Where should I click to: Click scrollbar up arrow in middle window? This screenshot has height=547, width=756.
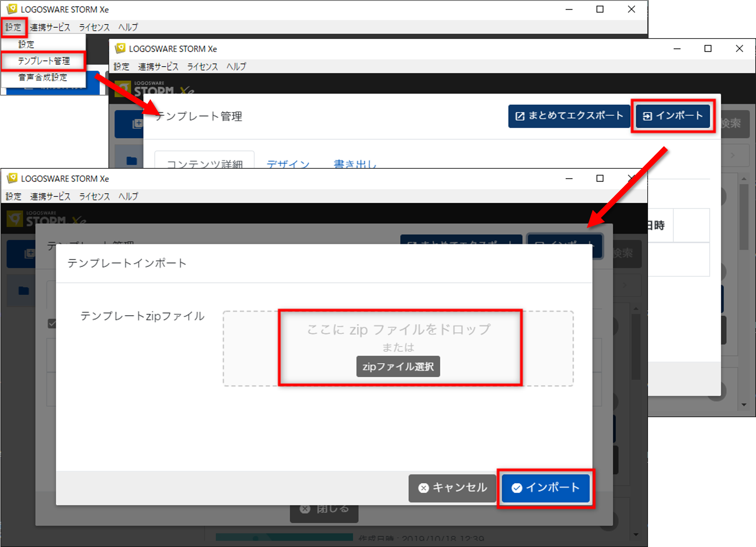(x=744, y=179)
